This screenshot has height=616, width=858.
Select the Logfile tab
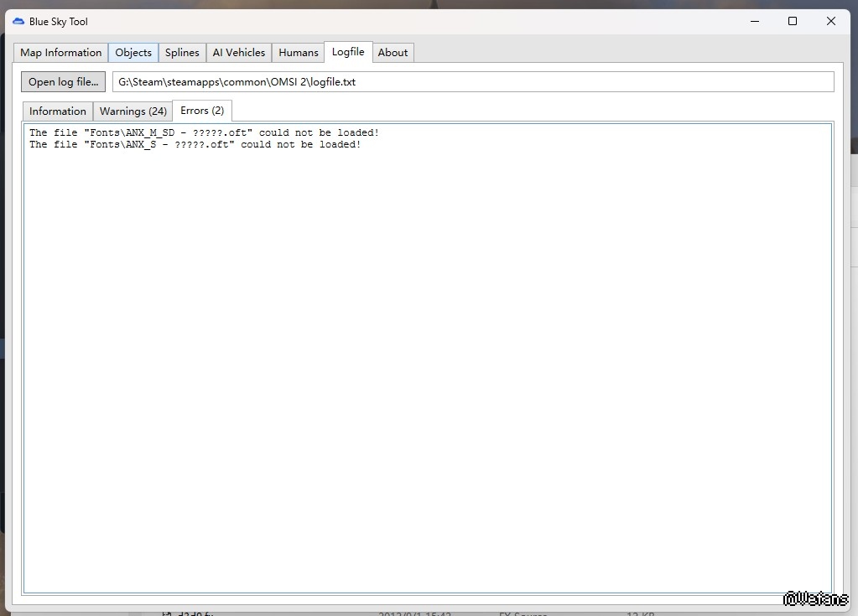coord(348,52)
